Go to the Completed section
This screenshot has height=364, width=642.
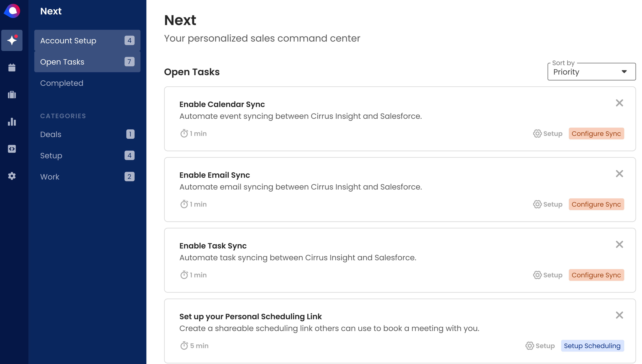click(x=62, y=83)
